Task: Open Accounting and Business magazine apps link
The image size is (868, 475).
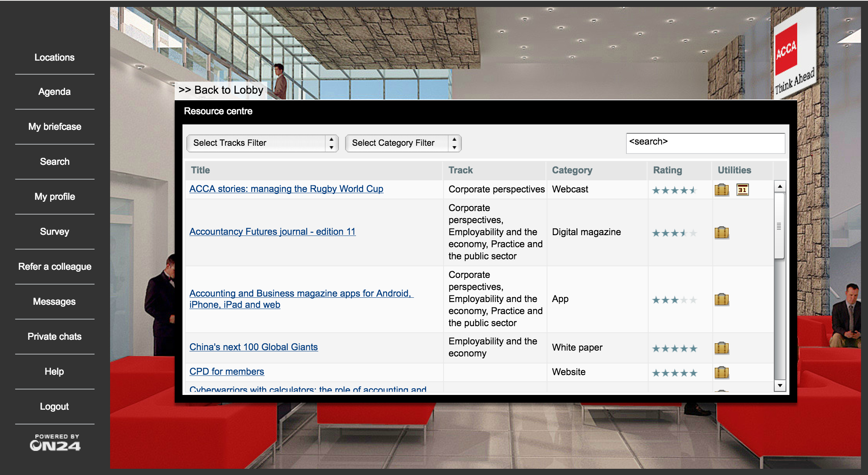Action: pyautogui.click(x=301, y=299)
